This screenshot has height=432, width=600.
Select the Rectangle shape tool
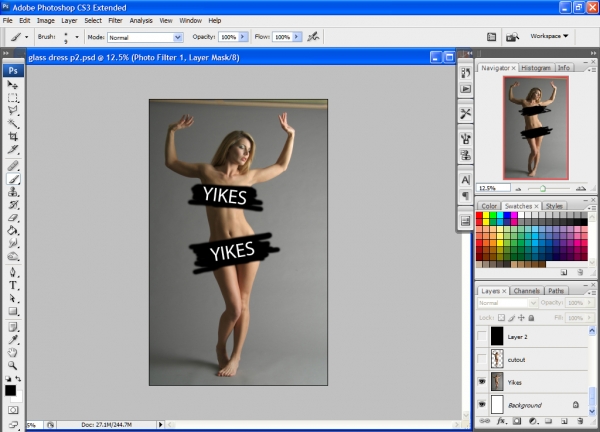point(13,311)
